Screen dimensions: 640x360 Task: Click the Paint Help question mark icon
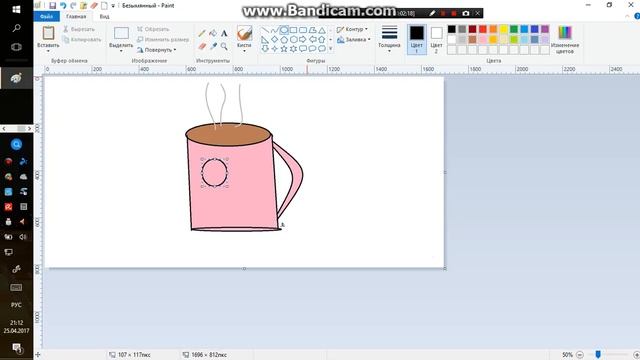pyautogui.click(x=637, y=16)
